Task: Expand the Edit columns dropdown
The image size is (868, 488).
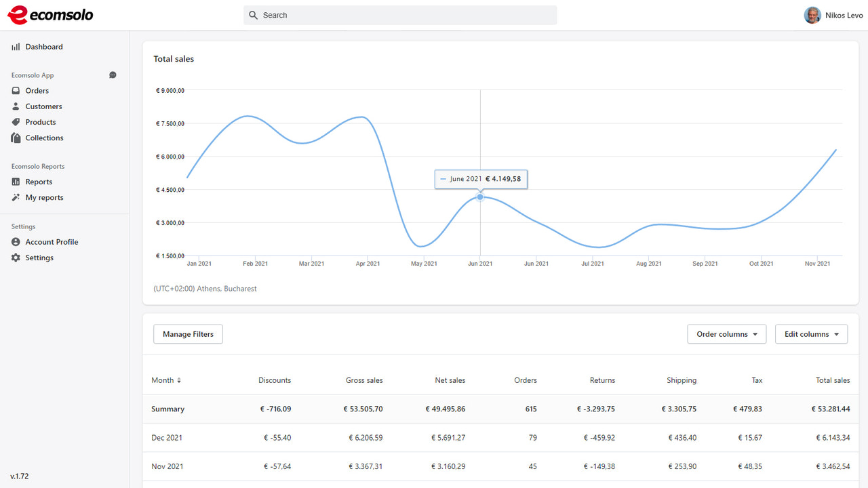Action: pyautogui.click(x=811, y=333)
